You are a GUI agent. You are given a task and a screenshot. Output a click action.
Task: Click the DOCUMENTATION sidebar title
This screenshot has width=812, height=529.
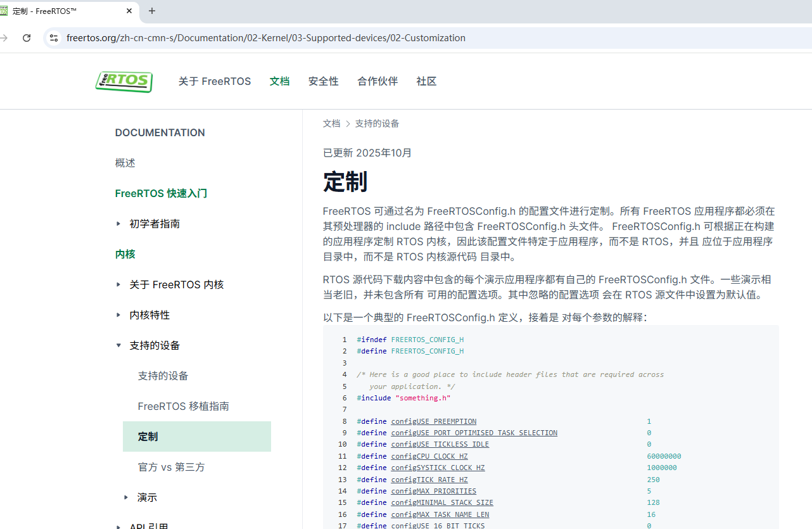(160, 132)
